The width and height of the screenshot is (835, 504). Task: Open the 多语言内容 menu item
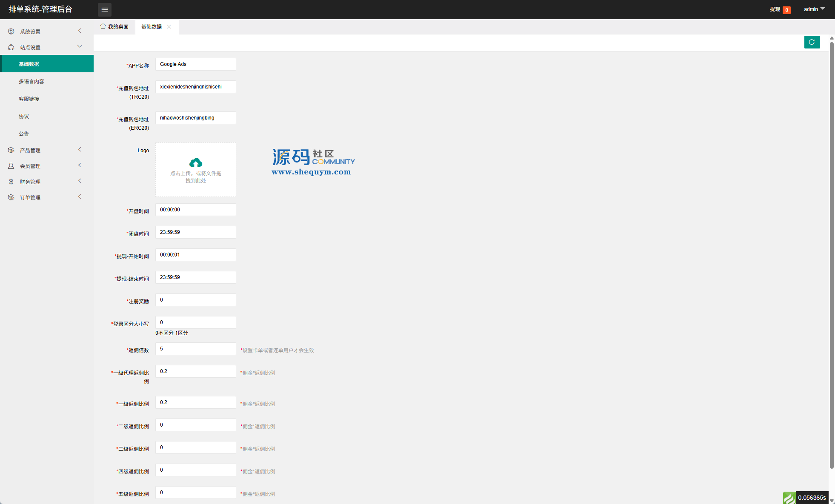[x=31, y=82]
